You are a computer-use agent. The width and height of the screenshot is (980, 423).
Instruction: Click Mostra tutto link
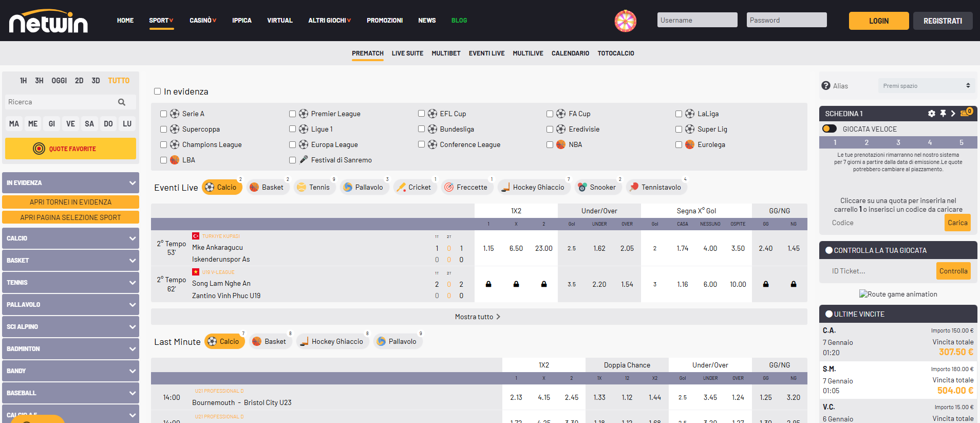477,317
